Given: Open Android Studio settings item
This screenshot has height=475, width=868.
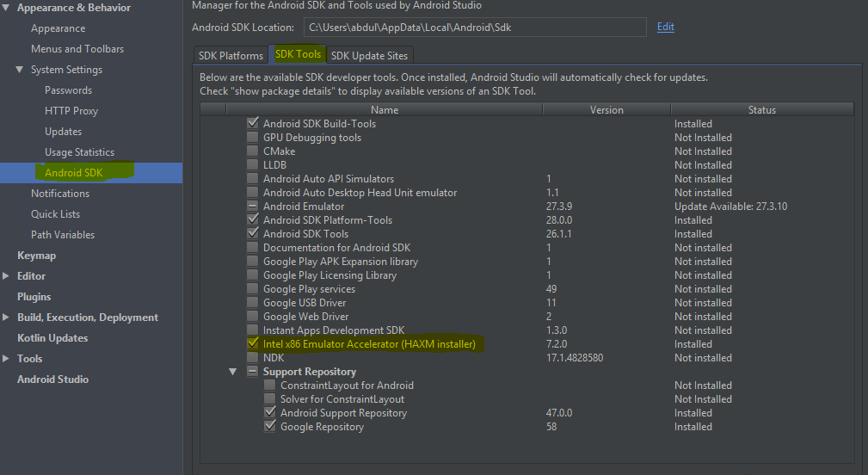Looking at the screenshot, I should 52,379.
